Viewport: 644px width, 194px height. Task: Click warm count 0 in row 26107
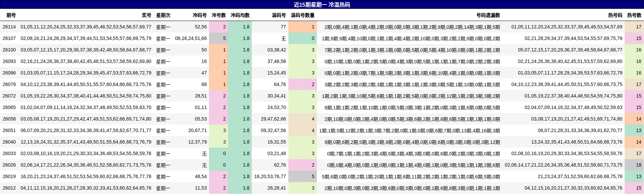click(x=303, y=38)
